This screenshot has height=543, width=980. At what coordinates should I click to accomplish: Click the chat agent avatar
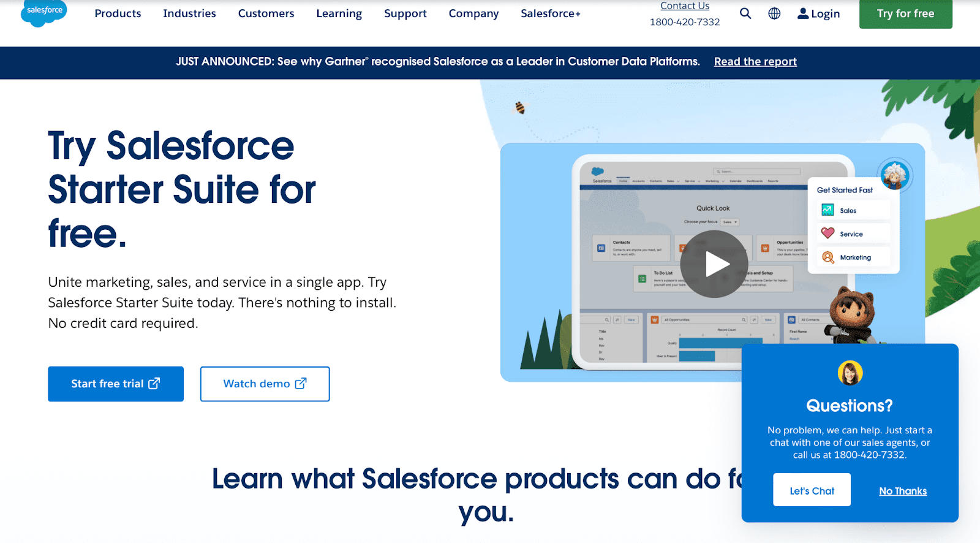(x=850, y=373)
